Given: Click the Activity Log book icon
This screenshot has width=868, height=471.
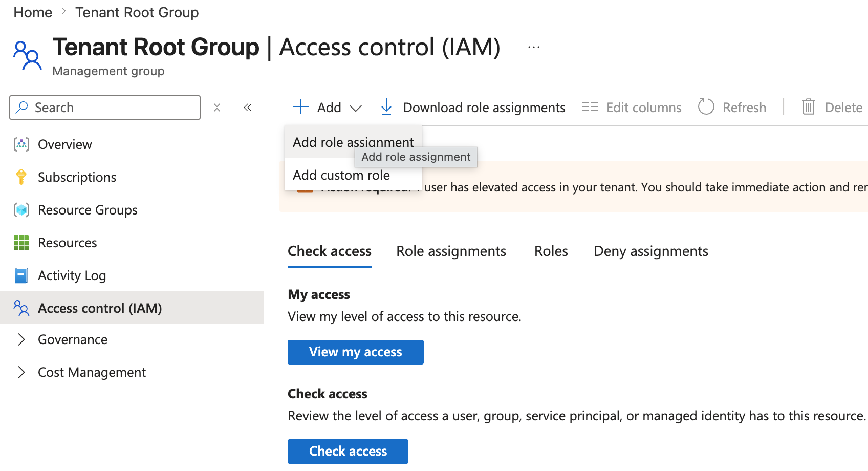Looking at the screenshot, I should pyautogui.click(x=21, y=275).
